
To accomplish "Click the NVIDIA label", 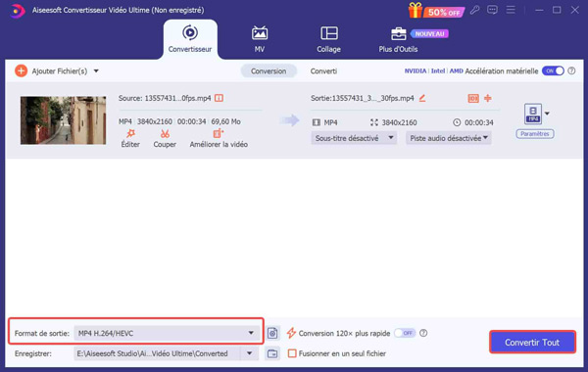I will (416, 70).
